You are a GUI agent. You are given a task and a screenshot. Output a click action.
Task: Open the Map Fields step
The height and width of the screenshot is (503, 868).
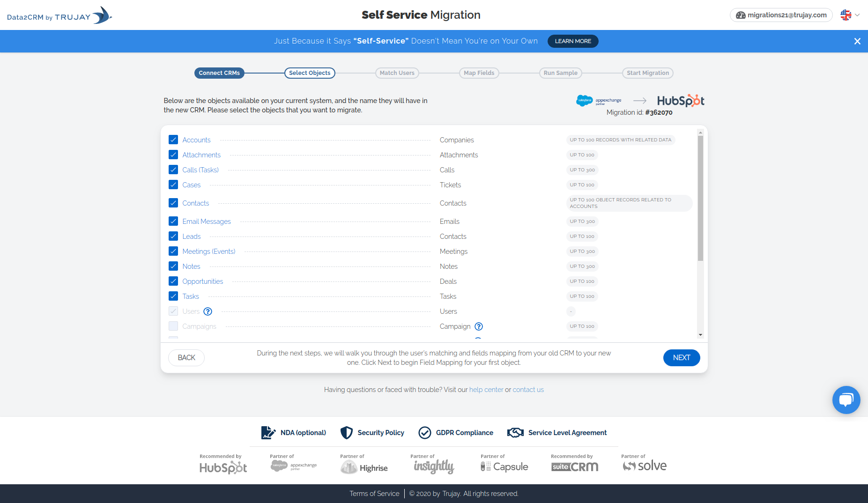pos(479,73)
